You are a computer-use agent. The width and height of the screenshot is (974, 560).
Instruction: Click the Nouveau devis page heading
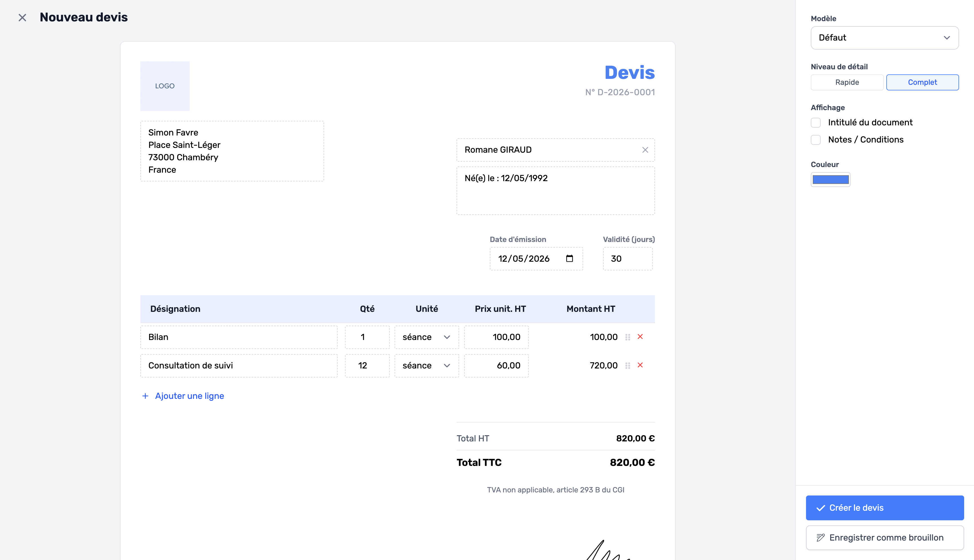pos(83,17)
